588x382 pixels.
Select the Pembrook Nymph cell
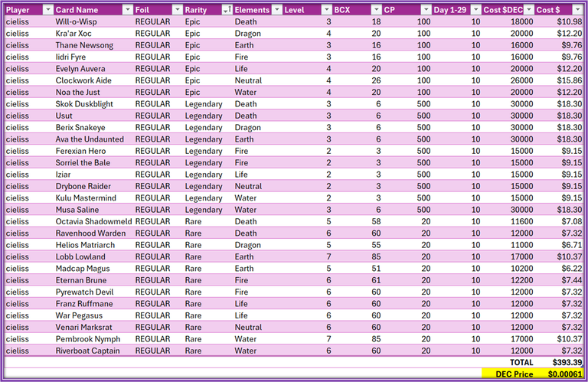(x=93, y=339)
